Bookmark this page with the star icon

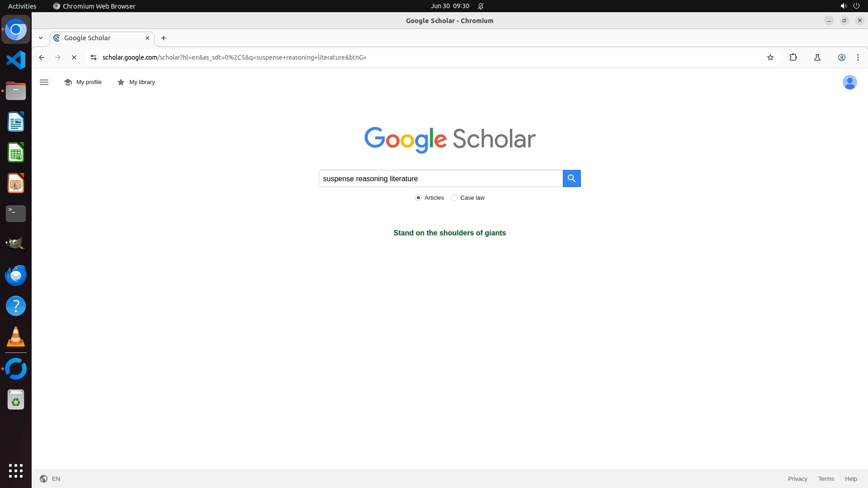[x=770, y=57]
